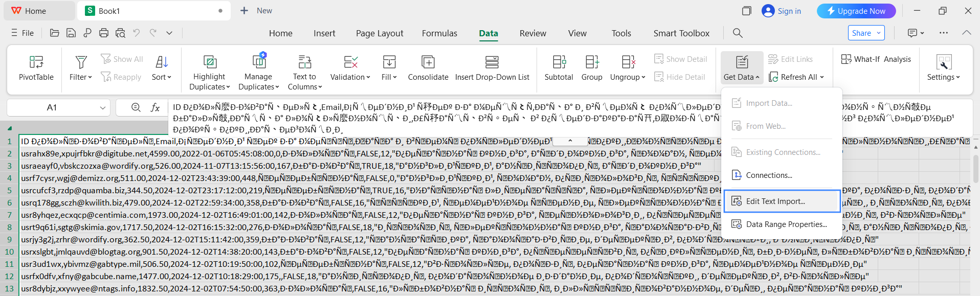This screenshot has height=296, width=980.
Task: Open Highlight Duplicates tool
Action: [x=209, y=62]
